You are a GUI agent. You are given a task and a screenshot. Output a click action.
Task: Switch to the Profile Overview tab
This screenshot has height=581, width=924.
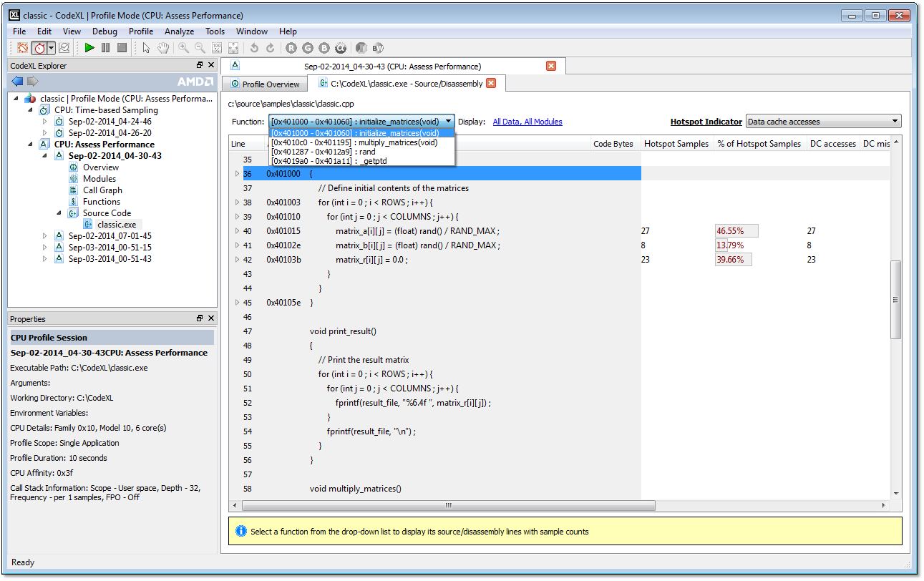(265, 84)
